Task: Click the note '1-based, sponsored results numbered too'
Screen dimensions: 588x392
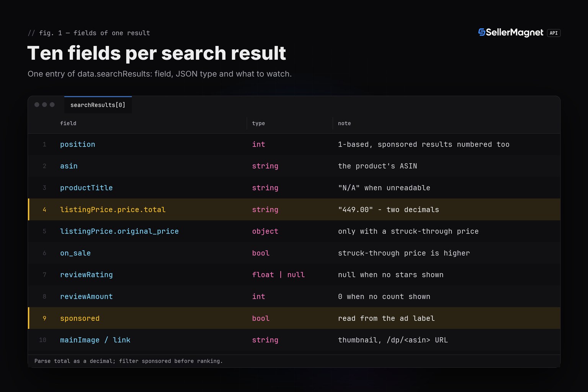Action: (424, 144)
